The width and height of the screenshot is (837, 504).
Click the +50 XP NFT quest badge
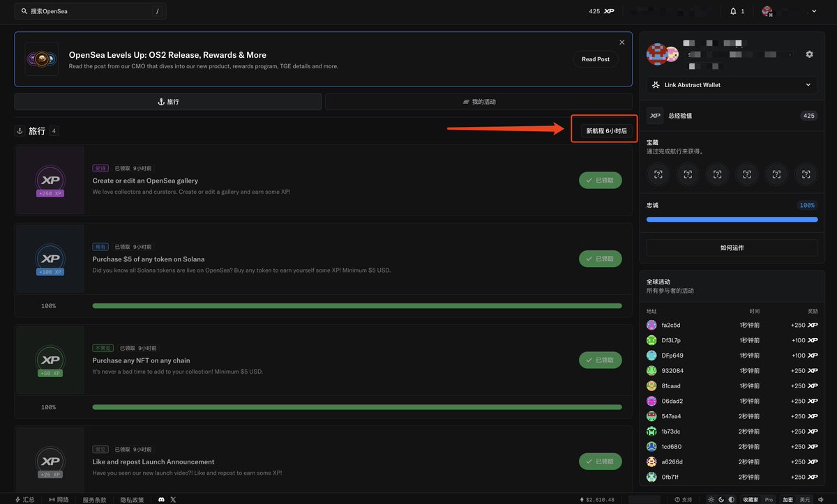[50, 361]
